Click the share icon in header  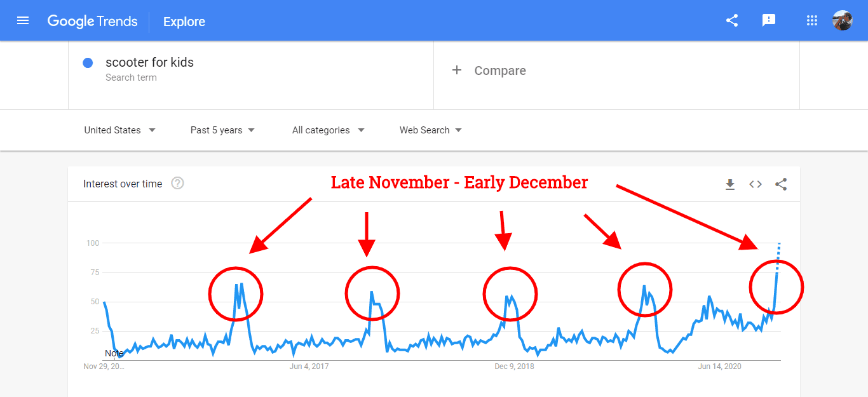[732, 20]
